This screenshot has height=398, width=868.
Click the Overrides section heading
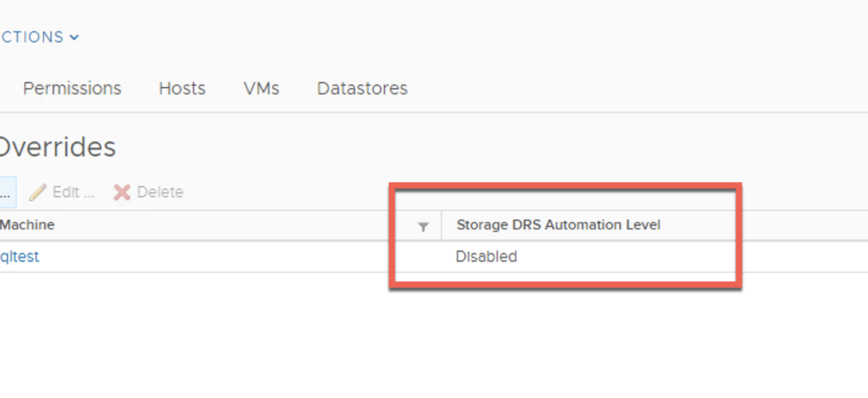click(57, 148)
